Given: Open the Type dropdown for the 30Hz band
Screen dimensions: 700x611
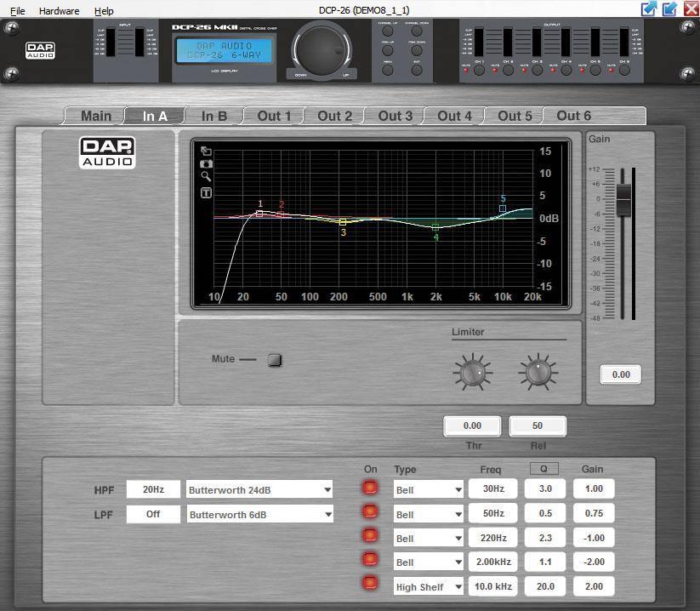Looking at the screenshot, I should pos(429,490).
